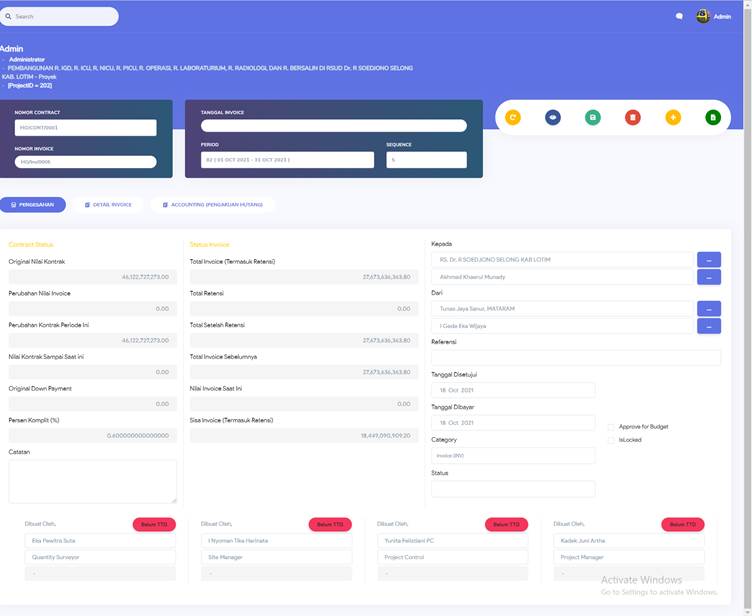Click the yellow plus add icon

coord(673,117)
